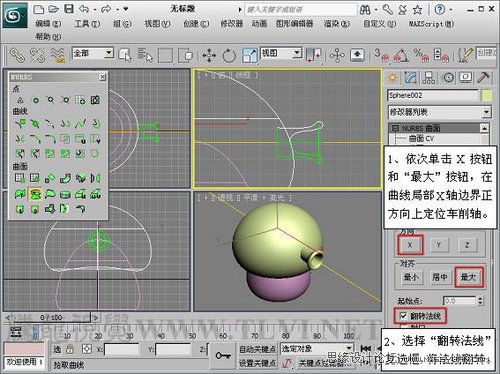
Task: Click the Open file folder icon
Action: tap(54, 9)
